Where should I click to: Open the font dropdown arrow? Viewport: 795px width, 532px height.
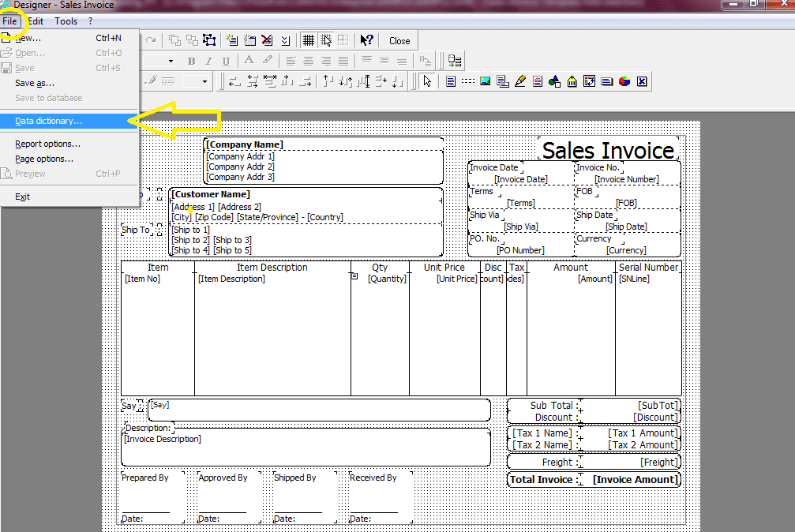[x=171, y=61]
